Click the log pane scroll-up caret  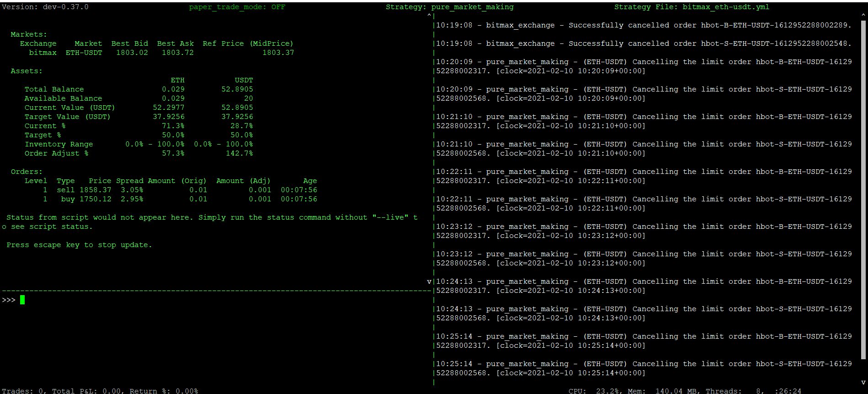429,16
